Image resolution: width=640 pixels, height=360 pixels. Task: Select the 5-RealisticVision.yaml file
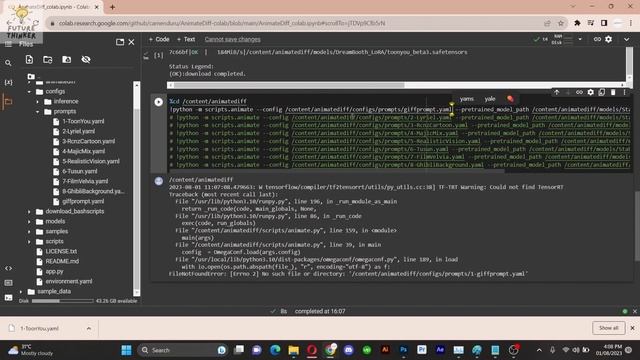point(91,161)
